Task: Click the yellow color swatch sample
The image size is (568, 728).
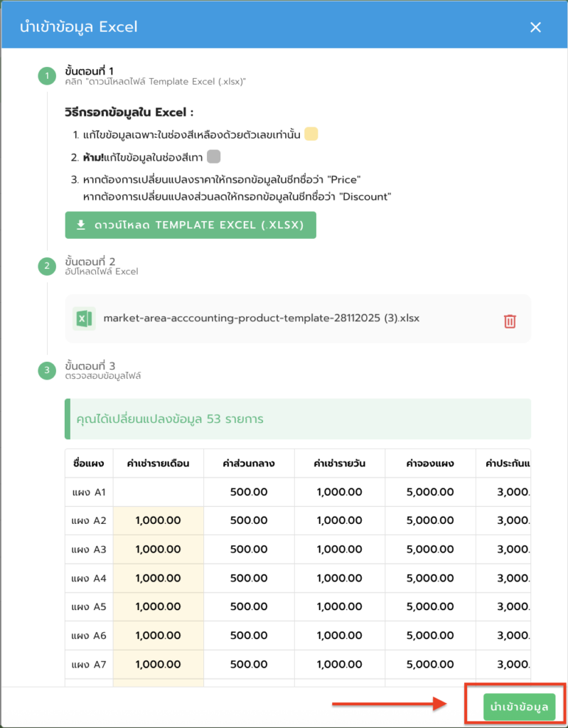Action: pyautogui.click(x=311, y=134)
